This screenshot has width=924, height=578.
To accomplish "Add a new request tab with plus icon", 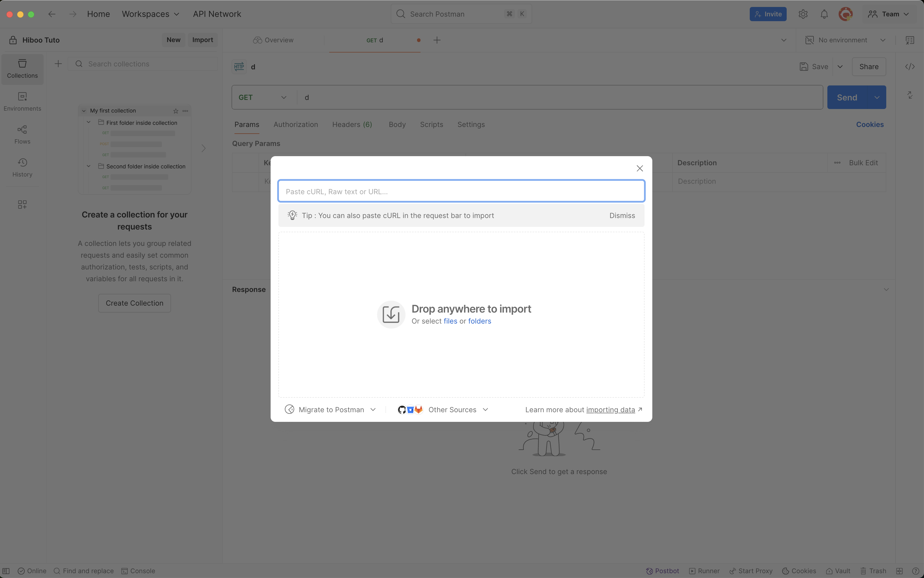I will (x=437, y=40).
